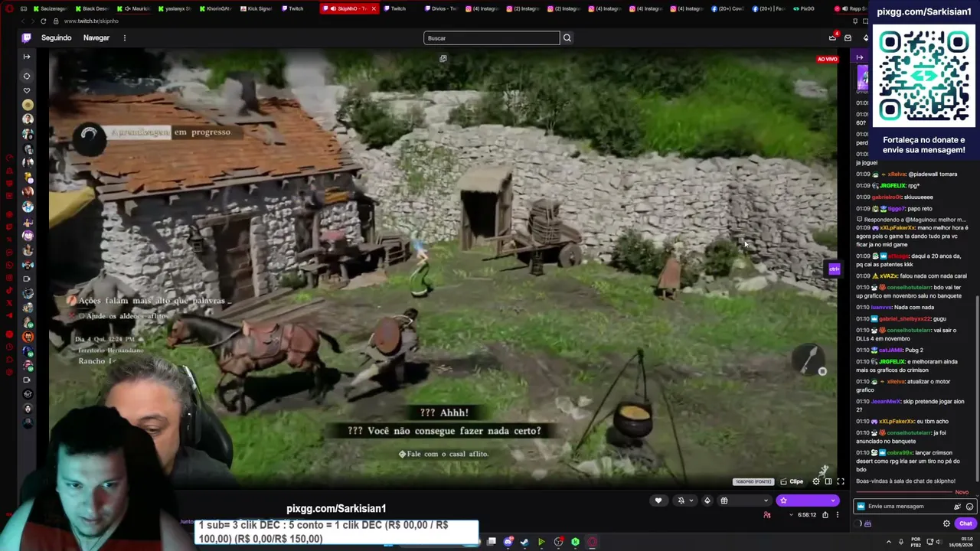The height and width of the screenshot is (551, 980).
Task: Switch to the Kick Signal browser tab
Action: pyautogui.click(x=256, y=8)
